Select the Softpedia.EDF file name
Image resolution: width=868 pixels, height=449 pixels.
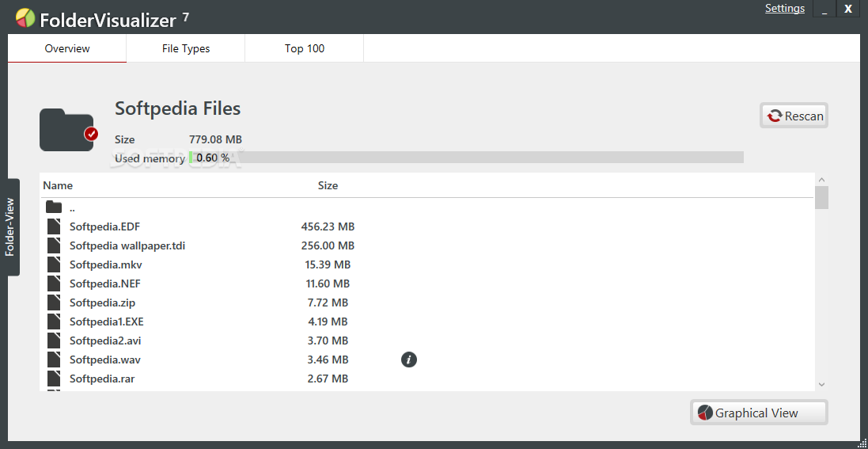coord(104,226)
